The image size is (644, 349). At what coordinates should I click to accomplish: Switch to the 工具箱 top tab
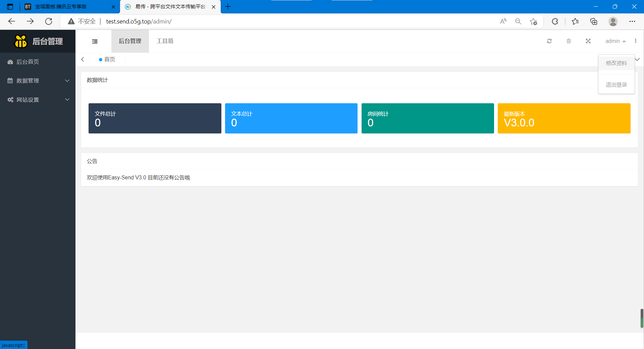pyautogui.click(x=165, y=41)
